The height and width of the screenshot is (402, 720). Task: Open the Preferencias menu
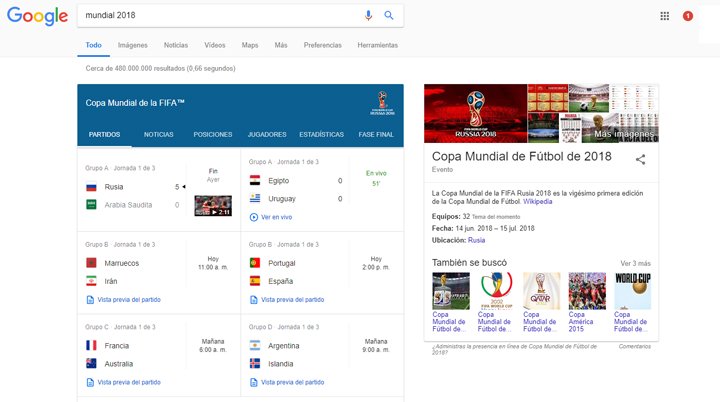(x=322, y=45)
